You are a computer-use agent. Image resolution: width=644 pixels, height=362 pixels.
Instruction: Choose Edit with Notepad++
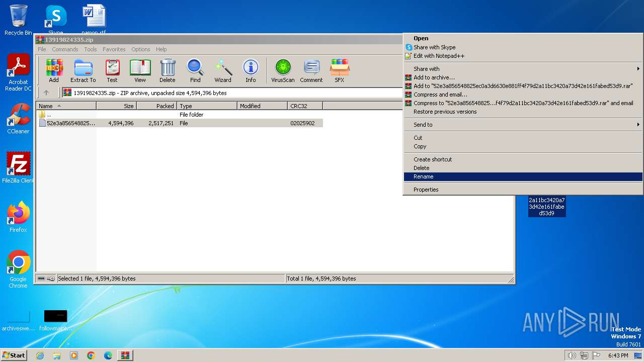[x=523, y=56]
